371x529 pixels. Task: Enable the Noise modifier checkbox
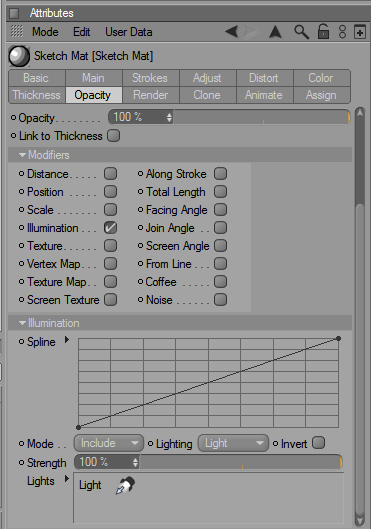point(221,300)
